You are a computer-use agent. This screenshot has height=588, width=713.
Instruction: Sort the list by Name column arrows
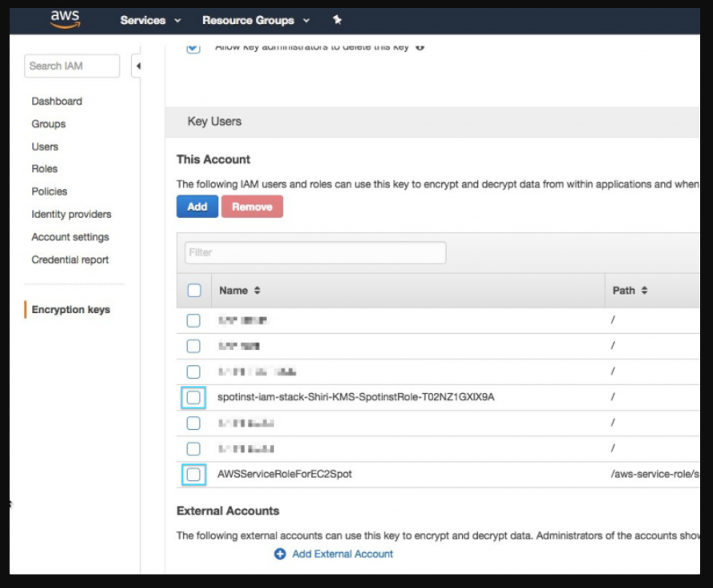257,291
